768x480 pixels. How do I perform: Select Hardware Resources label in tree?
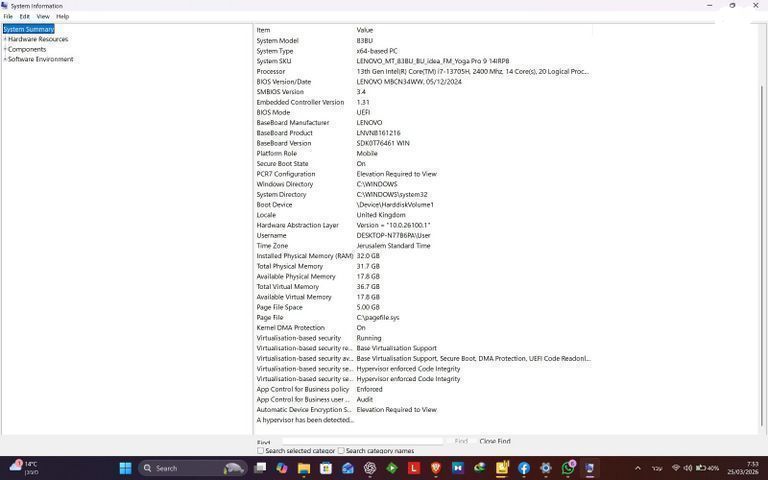(38, 39)
